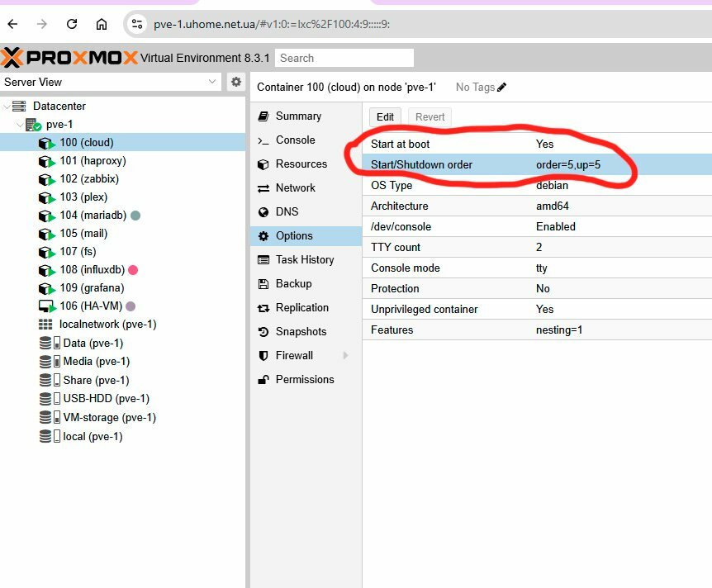Edit tags with the pencil icon
The width and height of the screenshot is (712, 588).
(x=501, y=88)
